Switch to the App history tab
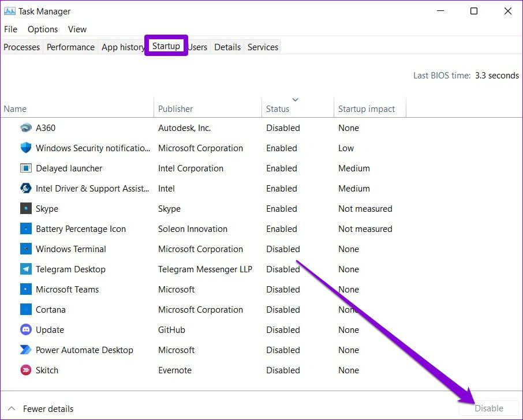 [123, 47]
